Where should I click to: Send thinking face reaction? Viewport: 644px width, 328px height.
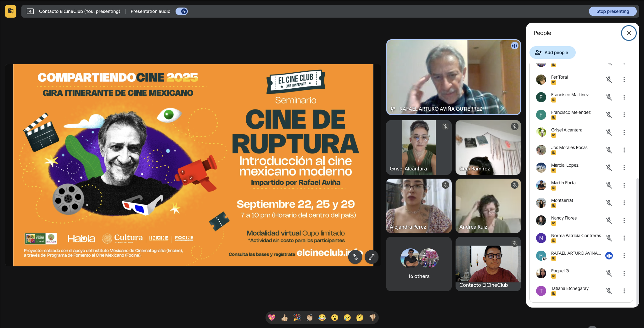[360, 318]
